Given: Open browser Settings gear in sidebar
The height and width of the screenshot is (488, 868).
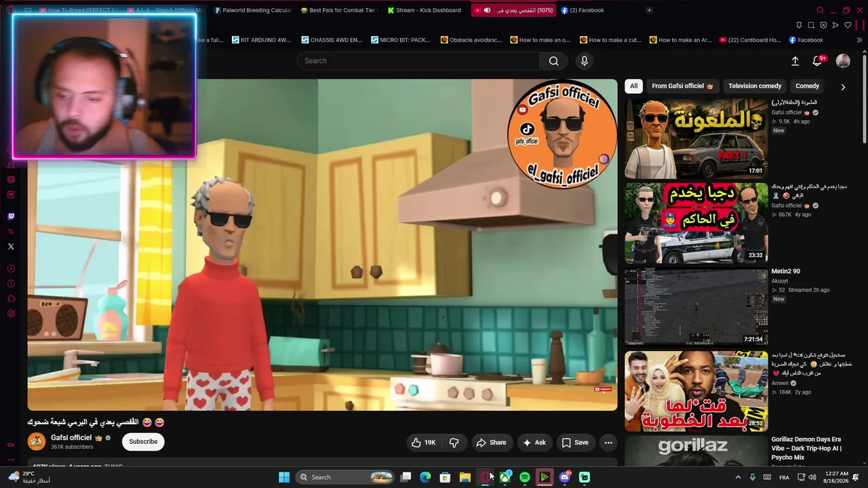Looking at the screenshot, I should point(11,314).
